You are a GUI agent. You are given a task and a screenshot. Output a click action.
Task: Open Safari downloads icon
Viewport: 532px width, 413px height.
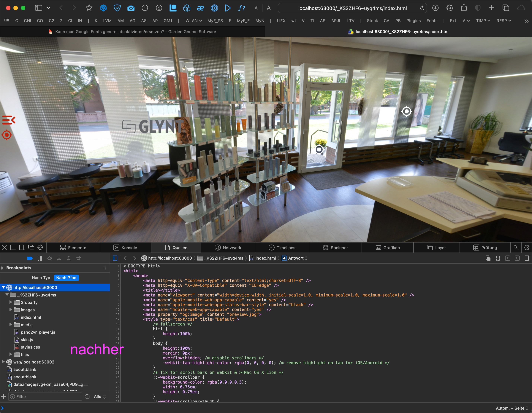tap(436, 8)
